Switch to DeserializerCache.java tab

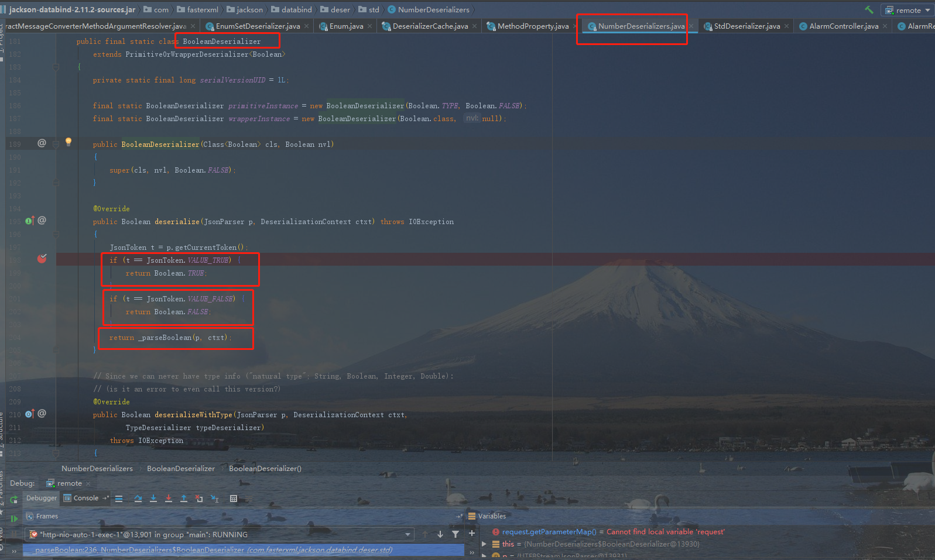coord(430,26)
